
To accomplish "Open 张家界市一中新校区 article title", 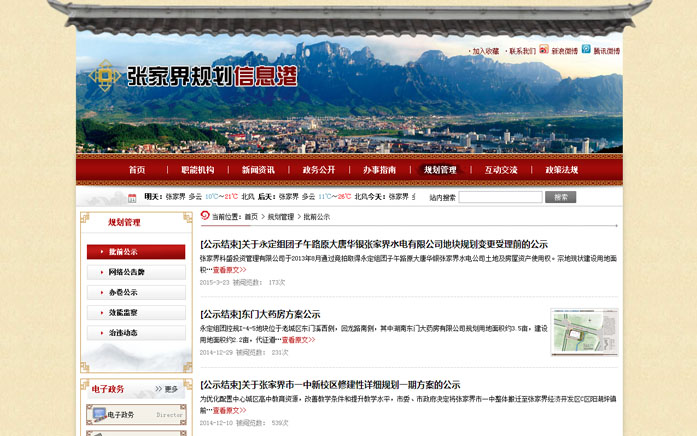I will coord(330,384).
